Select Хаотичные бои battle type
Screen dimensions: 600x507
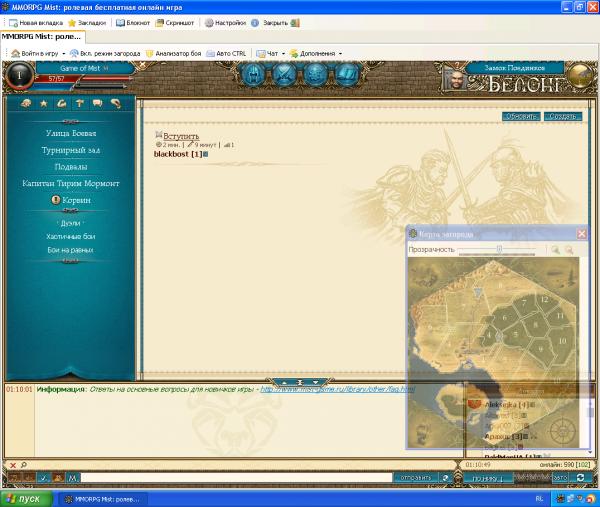coord(70,236)
